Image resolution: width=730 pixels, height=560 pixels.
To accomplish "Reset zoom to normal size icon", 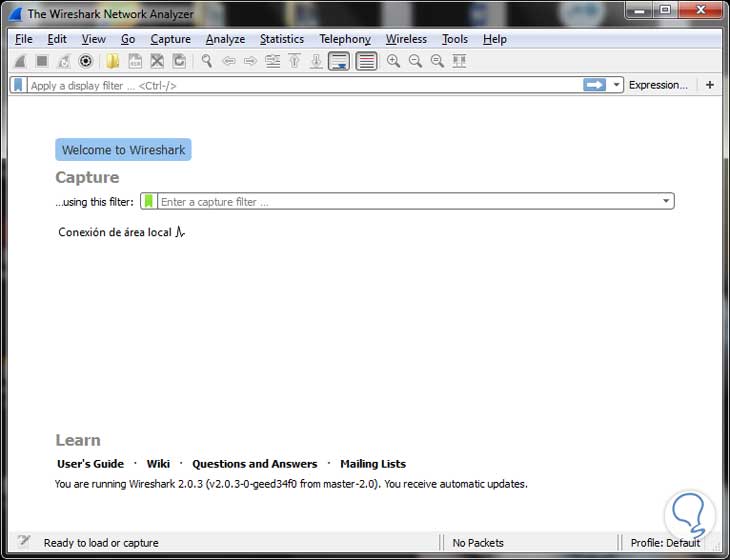I will [x=437, y=61].
